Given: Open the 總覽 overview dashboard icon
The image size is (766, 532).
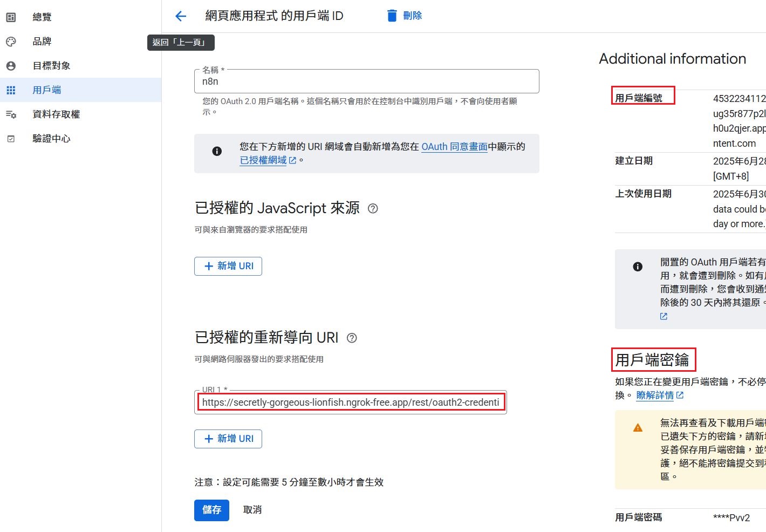Looking at the screenshot, I should point(11,17).
